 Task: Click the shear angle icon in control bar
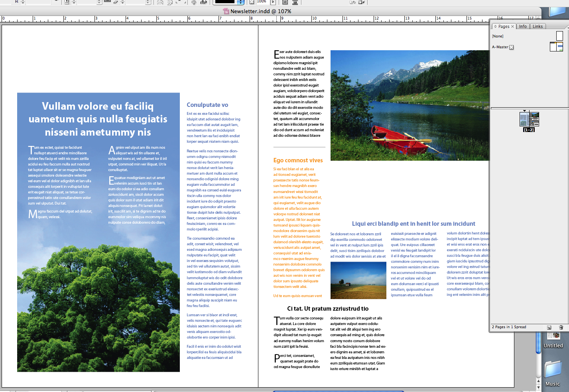click(115, 2)
